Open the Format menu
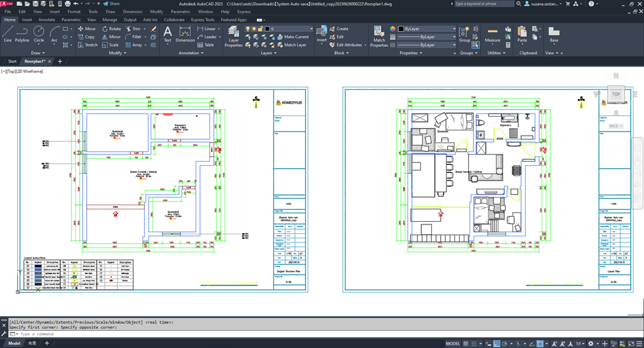The width and height of the screenshot is (644, 348). coord(74,11)
